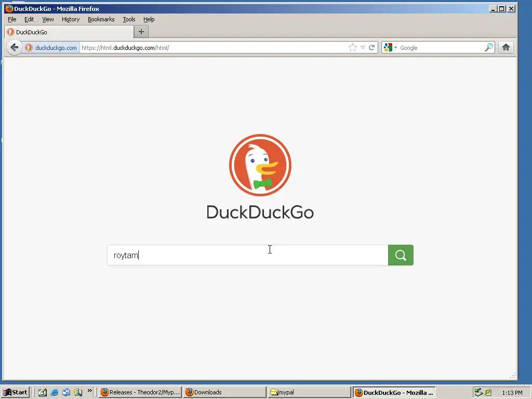Open the URL history dropdown arrow

coord(363,47)
